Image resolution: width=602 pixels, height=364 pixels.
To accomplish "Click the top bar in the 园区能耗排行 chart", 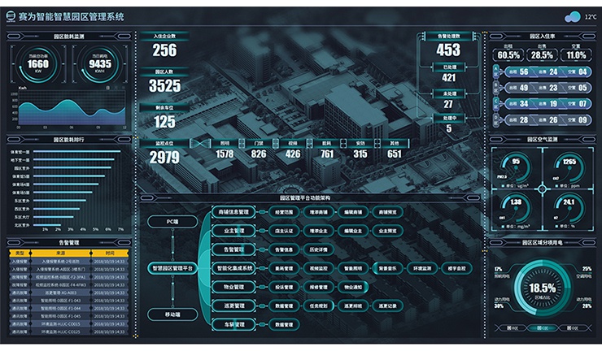I will click(x=76, y=152).
